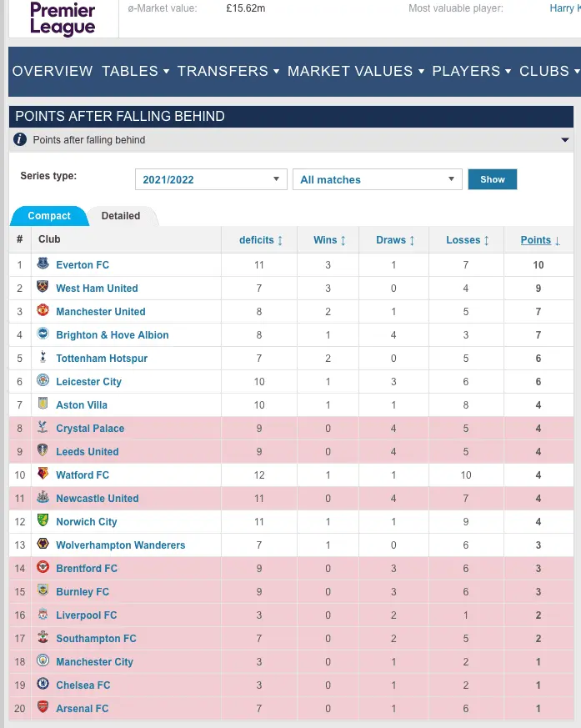Click the info icon beside Points after falling behind
581x728 pixels.
click(x=21, y=139)
